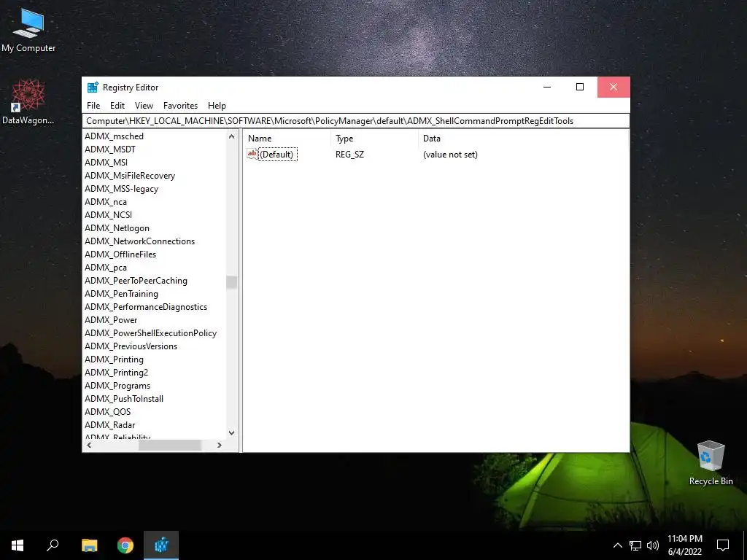Click Registry Editor taskbar button

coord(161,545)
